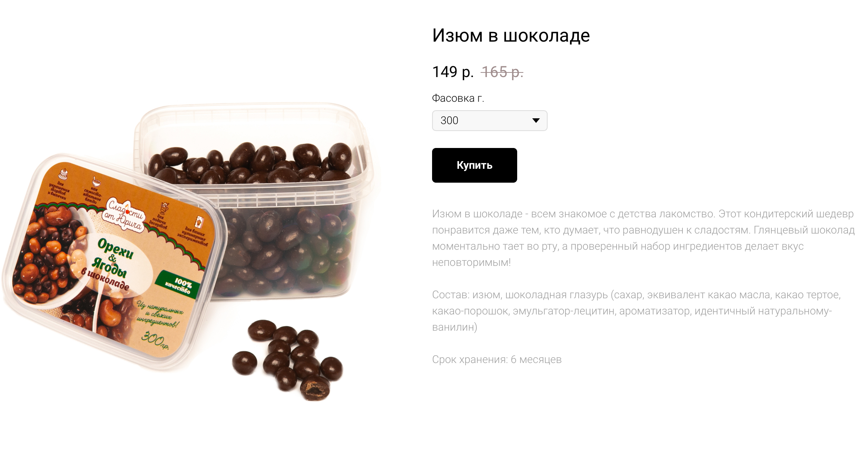This screenshot has height=474, width=868.
Task: Click the Срок хранения: 6 месяцев text
Action: (497, 360)
